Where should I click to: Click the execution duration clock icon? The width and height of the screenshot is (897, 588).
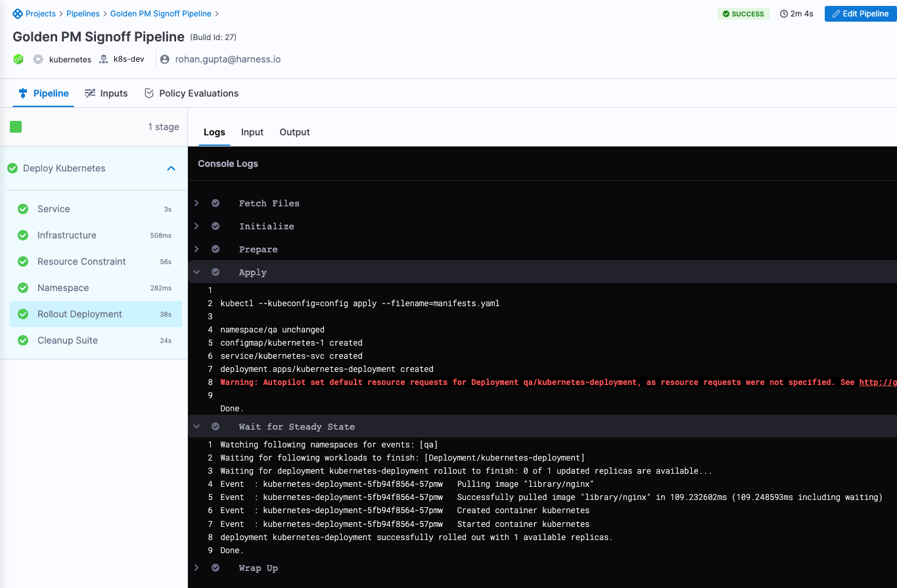(x=783, y=14)
